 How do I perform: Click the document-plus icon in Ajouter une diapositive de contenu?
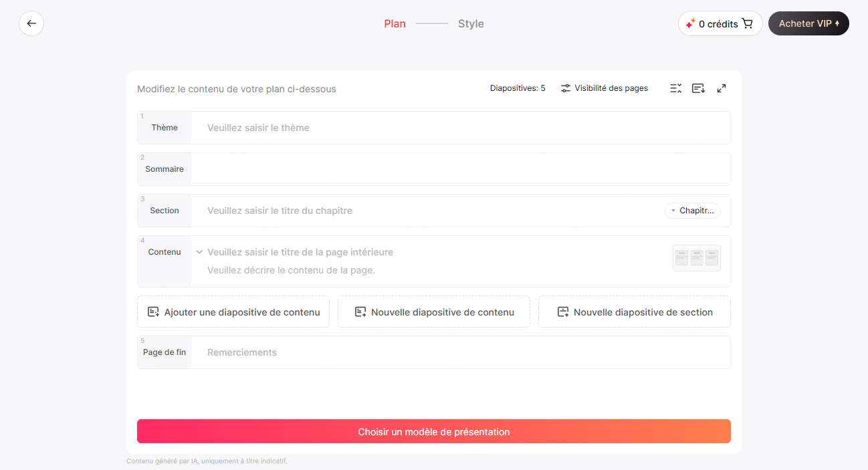point(153,312)
